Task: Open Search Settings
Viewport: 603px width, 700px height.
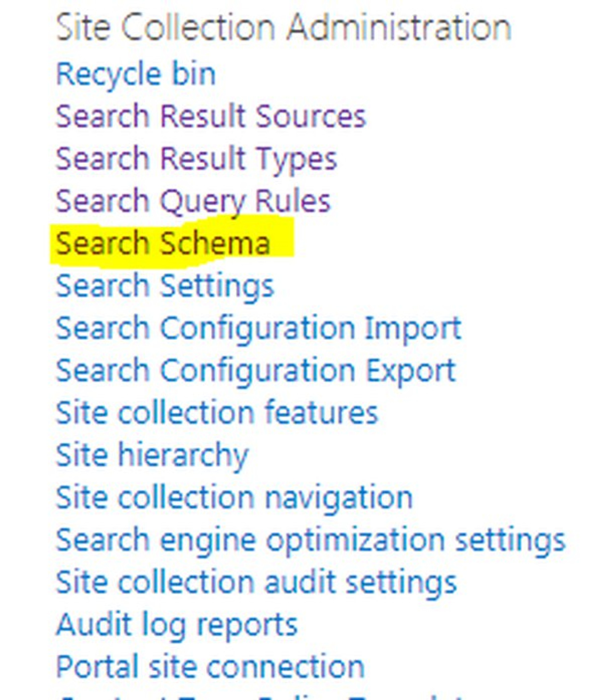Action: [164, 285]
